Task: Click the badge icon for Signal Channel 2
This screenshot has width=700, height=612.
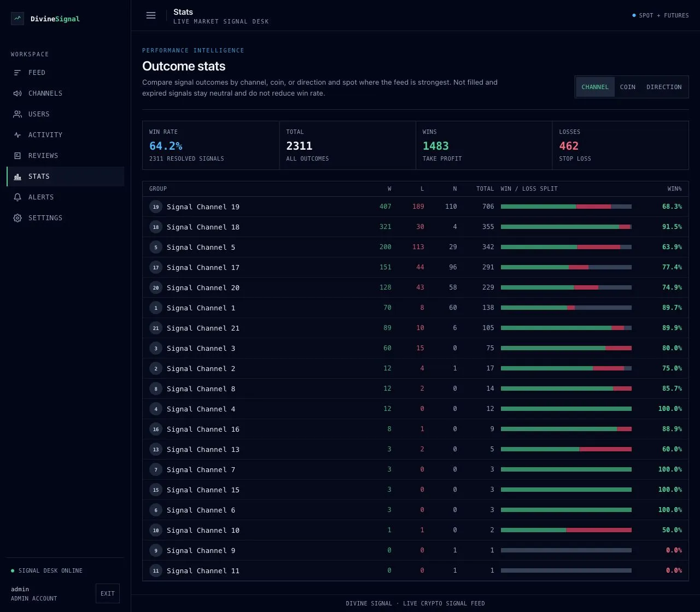Action: [156, 368]
